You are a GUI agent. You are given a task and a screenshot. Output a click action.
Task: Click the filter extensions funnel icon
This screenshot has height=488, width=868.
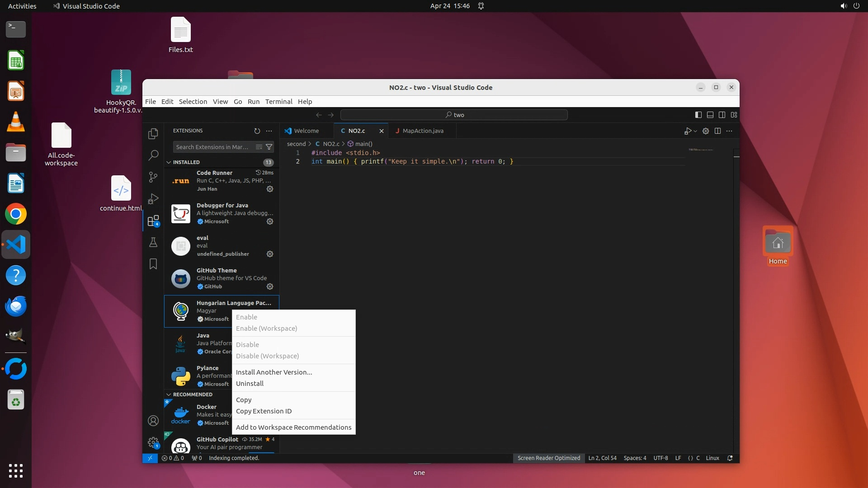[x=269, y=147]
